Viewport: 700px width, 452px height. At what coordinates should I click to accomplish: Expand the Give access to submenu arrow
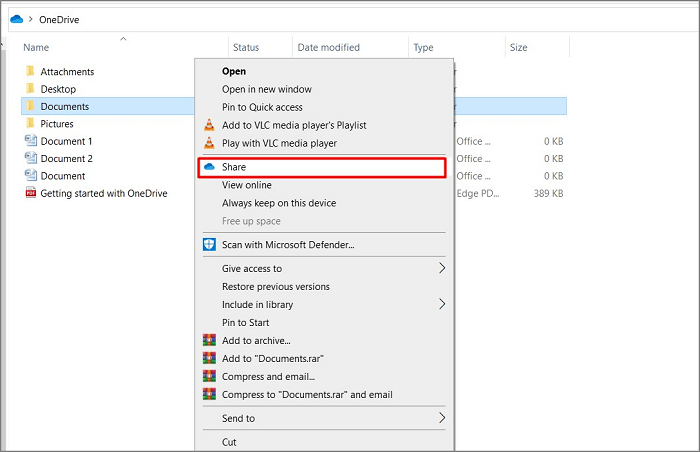coord(441,268)
